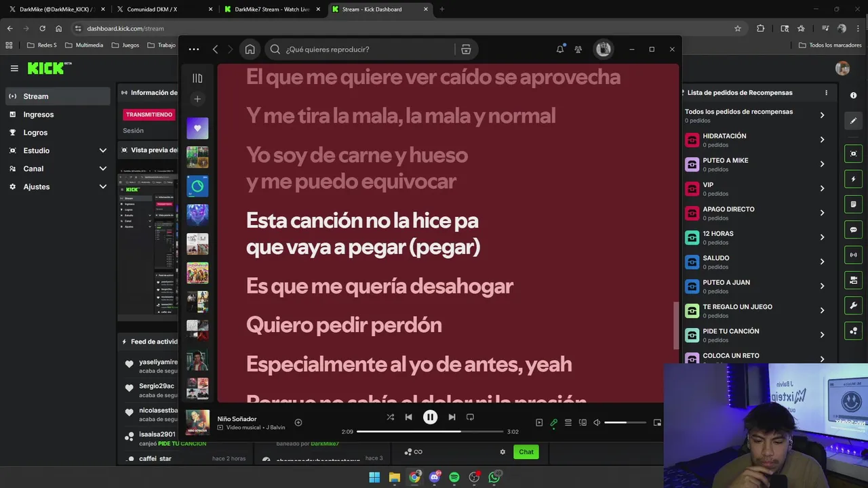The height and width of the screenshot is (488, 868).
Task: Select Stream in Kick sidebar
Action: click(58, 96)
